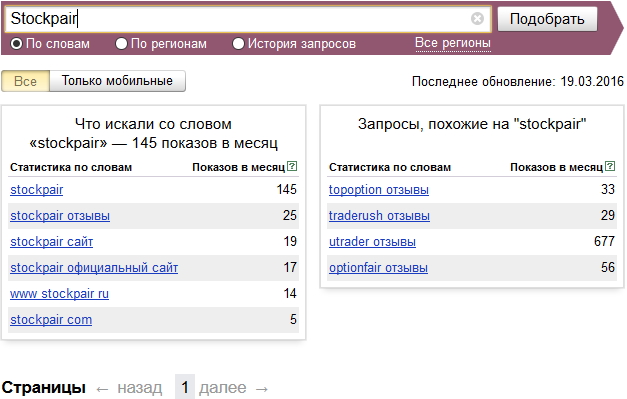
Task: Click the Подобрать button
Action: pos(547,19)
